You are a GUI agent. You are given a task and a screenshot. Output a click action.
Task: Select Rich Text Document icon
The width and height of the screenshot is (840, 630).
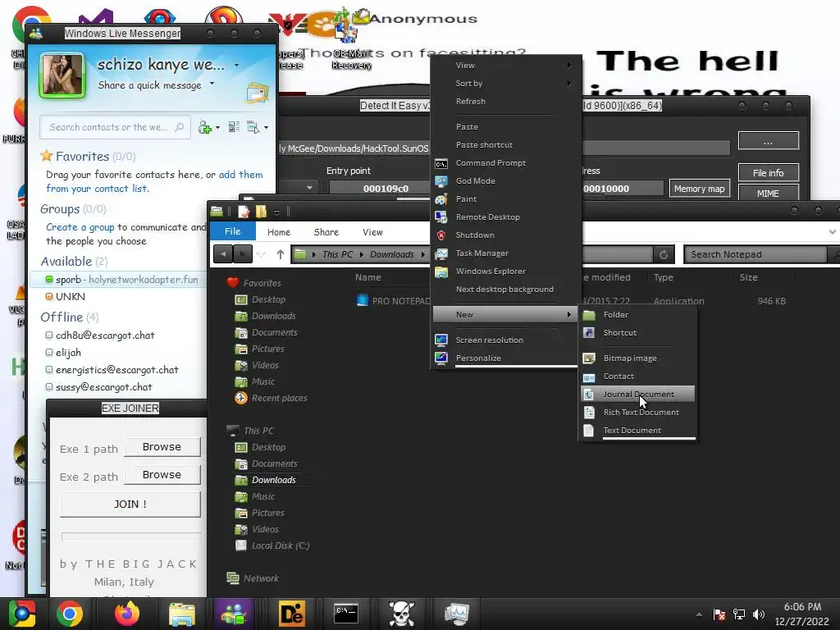pos(589,413)
